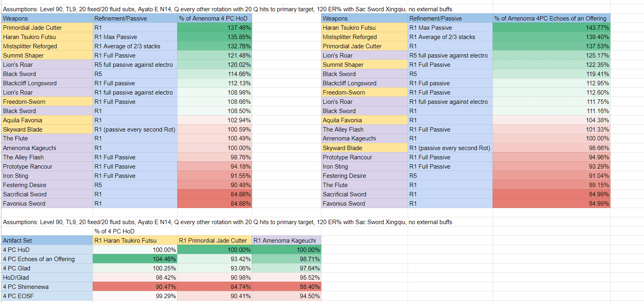Click the 'R1 Haran Tsukiro Futsu' column header
The image size is (644, 303).
point(135,241)
